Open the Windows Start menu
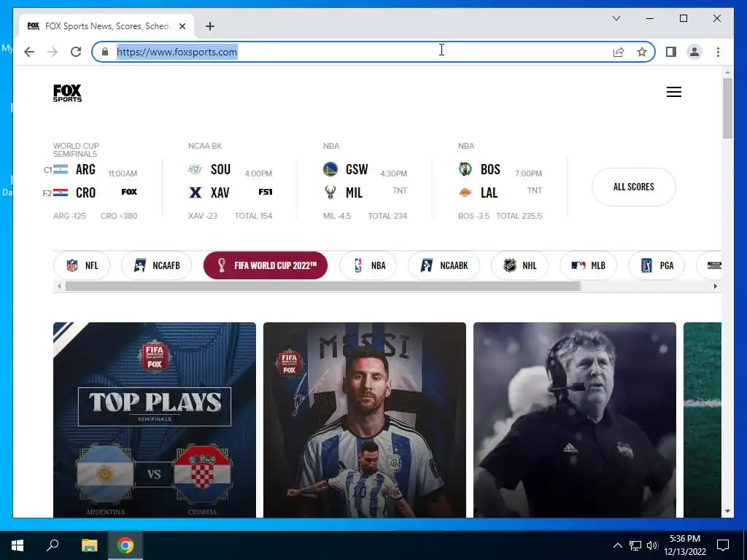747x560 pixels. pos(18,545)
